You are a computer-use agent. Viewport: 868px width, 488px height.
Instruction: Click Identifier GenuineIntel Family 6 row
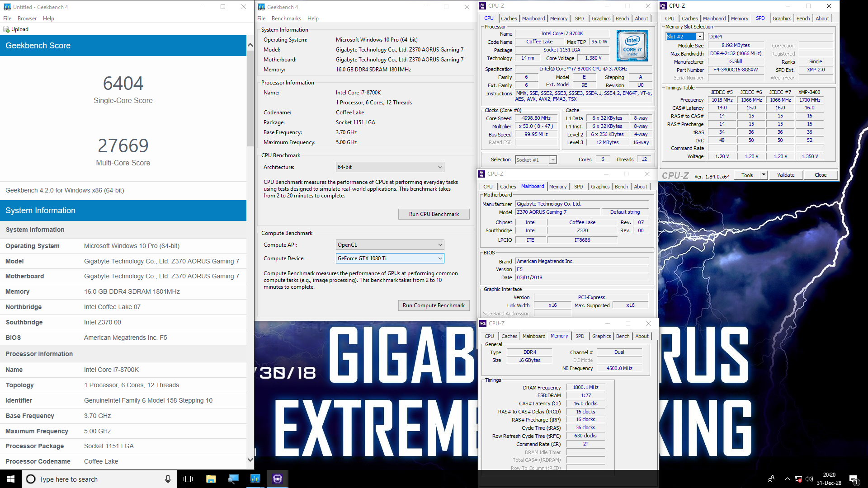coord(123,401)
